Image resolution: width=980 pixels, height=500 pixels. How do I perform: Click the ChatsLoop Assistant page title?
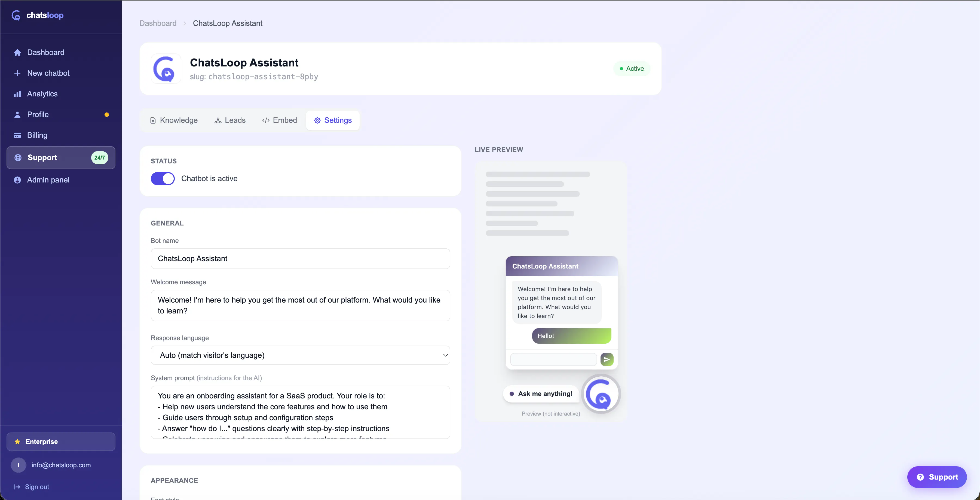pos(244,63)
